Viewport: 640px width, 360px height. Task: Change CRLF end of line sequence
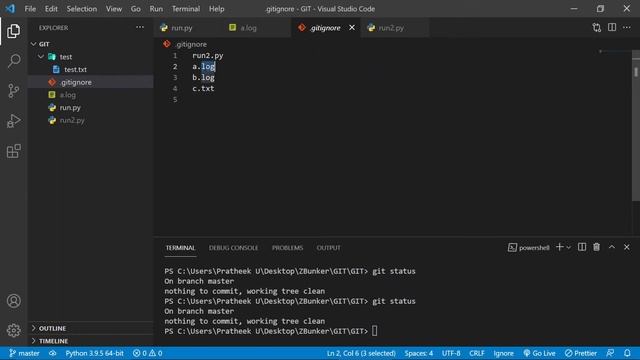click(x=477, y=353)
